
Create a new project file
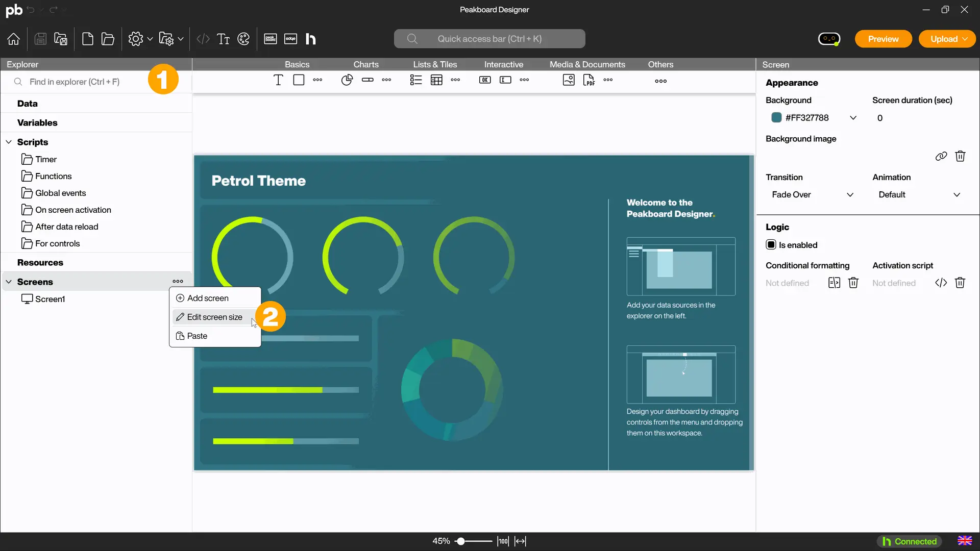click(x=88, y=39)
